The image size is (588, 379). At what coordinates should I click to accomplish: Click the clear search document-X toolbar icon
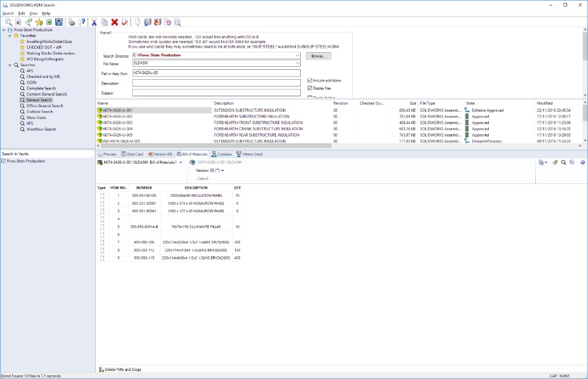point(18,22)
